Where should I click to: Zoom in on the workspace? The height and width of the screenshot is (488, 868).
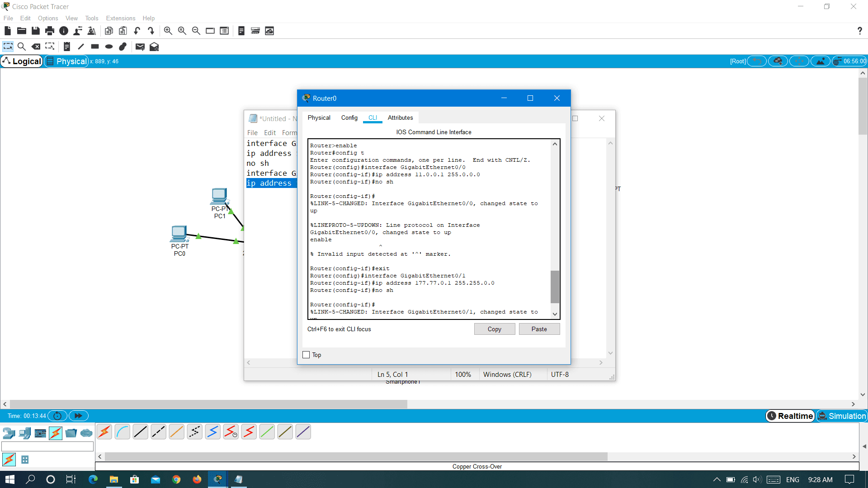pyautogui.click(x=168, y=31)
